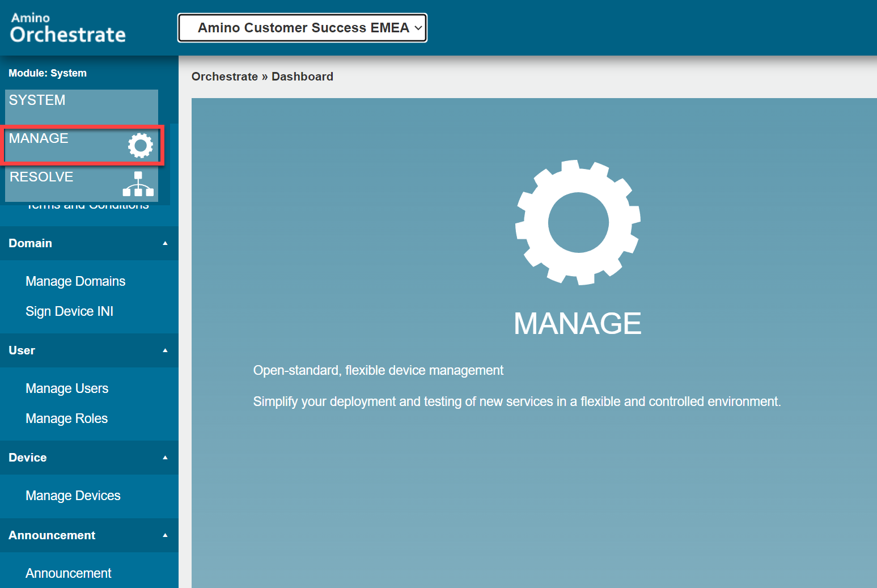Select the SYSTEM module entry

[82, 106]
